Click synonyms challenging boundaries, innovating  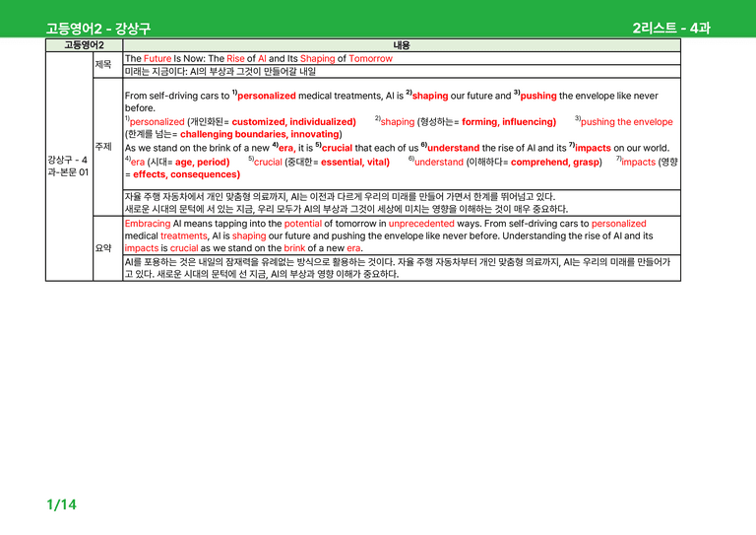coord(260,134)
